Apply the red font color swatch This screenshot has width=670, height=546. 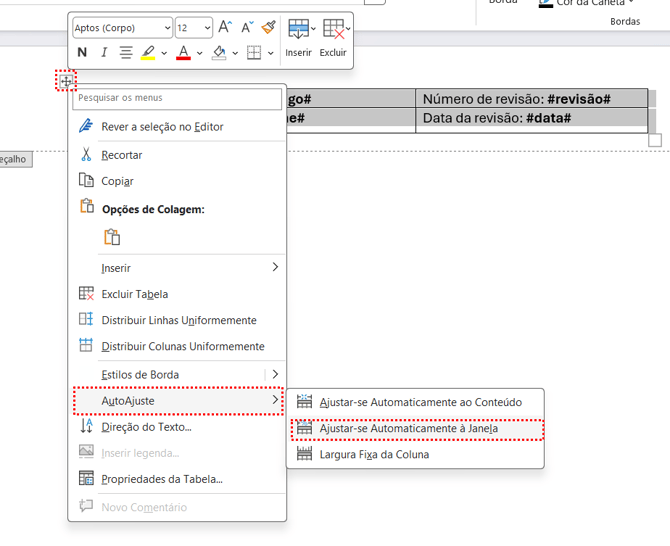click(183, 53)
